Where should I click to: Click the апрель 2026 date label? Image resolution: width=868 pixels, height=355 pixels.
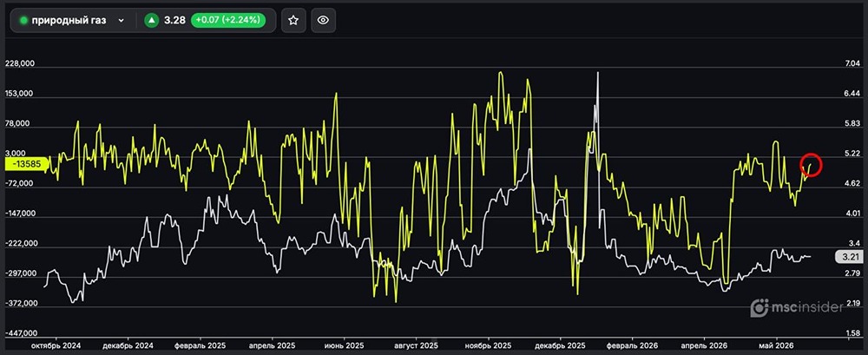click(x=703, y=345)
